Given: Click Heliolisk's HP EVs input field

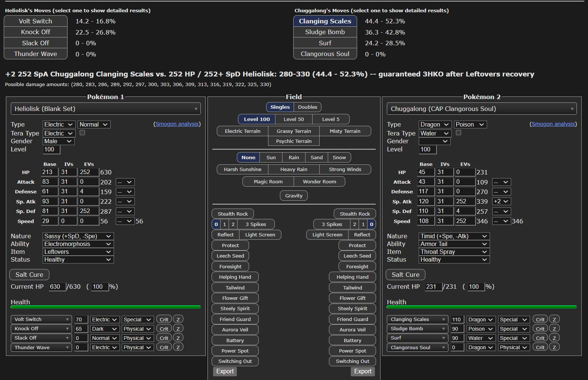Looking at the screenshot, I should pos(88,172).
